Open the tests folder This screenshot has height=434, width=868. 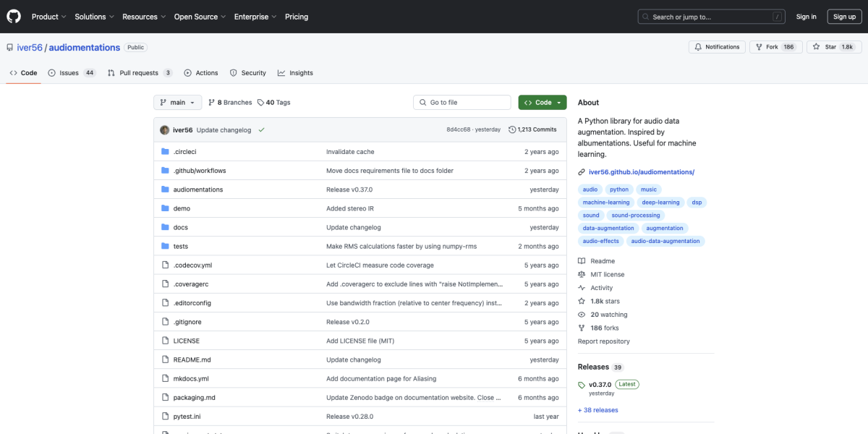(181, 246)
